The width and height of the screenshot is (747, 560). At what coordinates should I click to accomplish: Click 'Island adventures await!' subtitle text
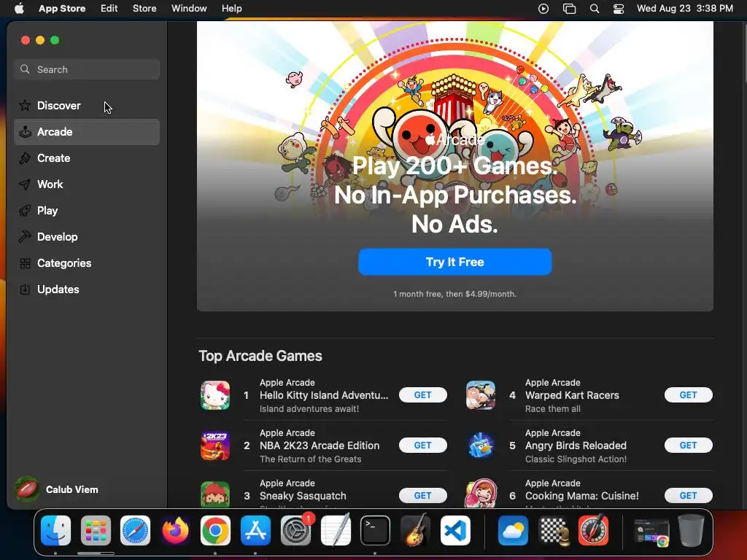pos(309,408)
